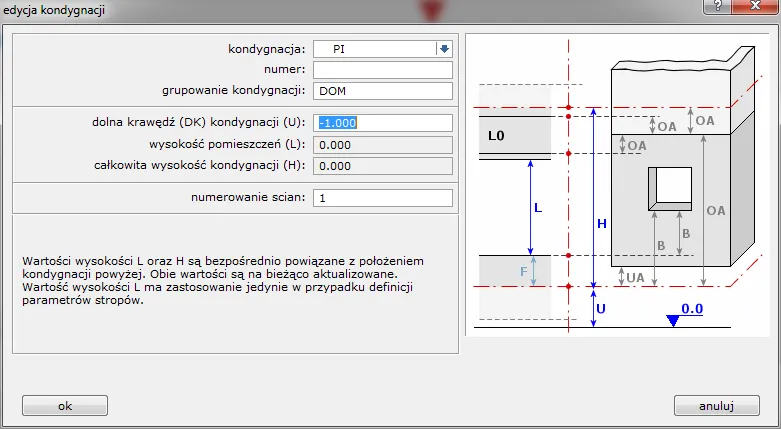The image size is (781, 429).
Task: Click the light-blue F dimension label
Action: click(523, 270)
